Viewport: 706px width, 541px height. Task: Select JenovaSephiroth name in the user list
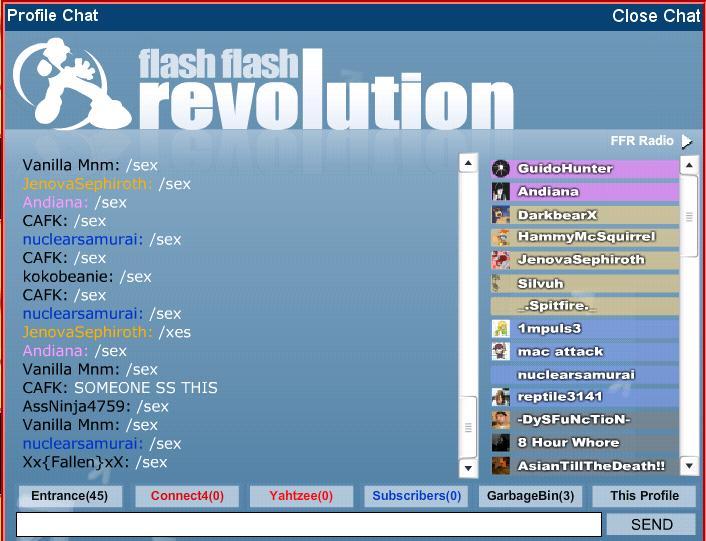click(581, 260)
